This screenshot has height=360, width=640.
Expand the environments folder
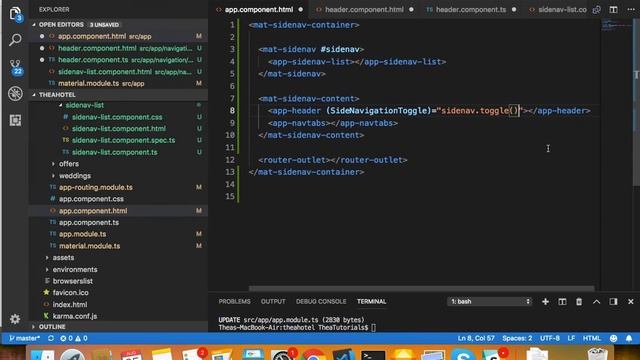pos(75,270)
